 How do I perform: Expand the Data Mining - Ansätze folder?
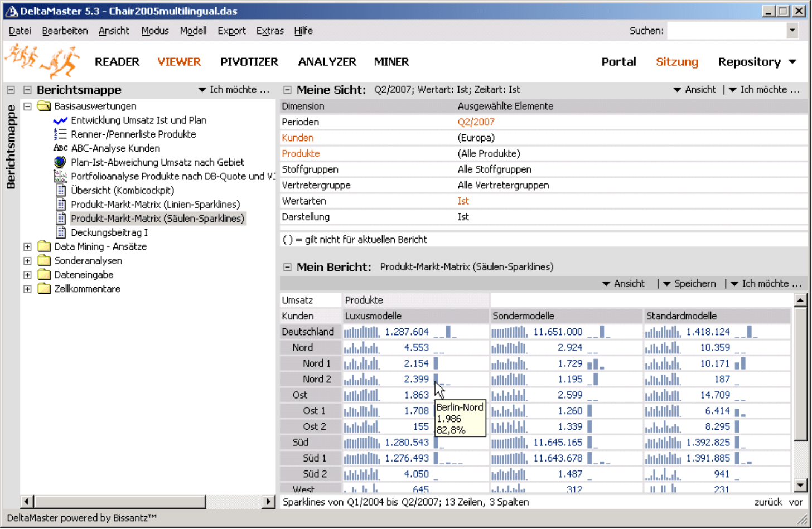[27, 246]
